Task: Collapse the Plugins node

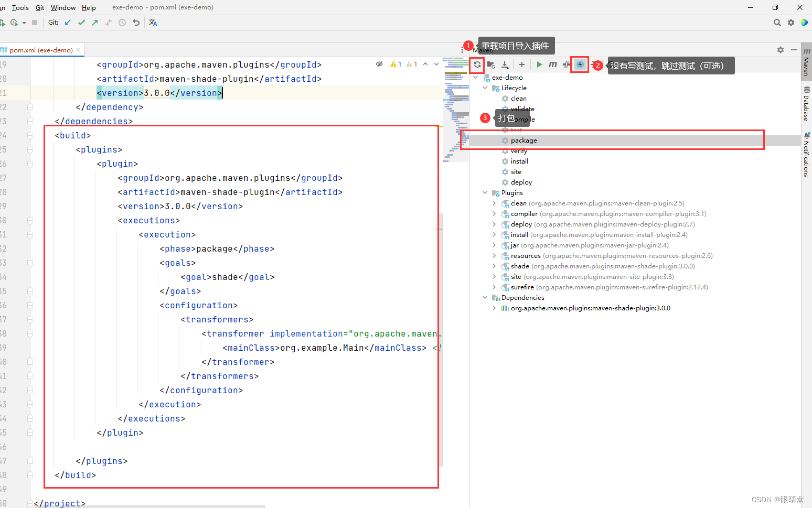Action: coord(485,192)
